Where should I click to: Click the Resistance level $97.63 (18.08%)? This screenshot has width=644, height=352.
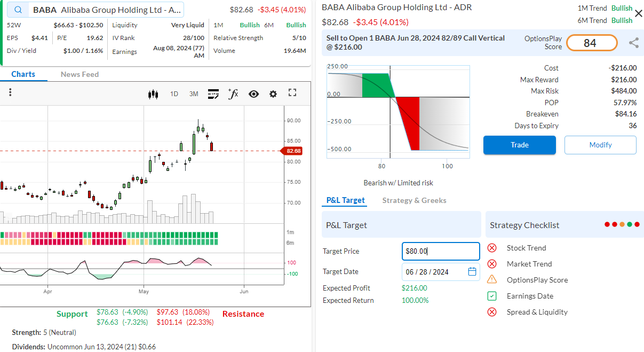[x=183, y=312]
